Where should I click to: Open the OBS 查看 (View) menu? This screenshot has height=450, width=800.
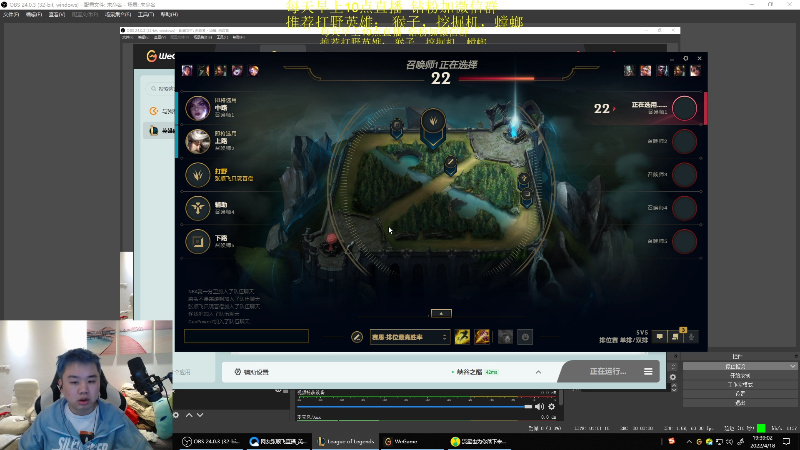(x=57, y=14)
